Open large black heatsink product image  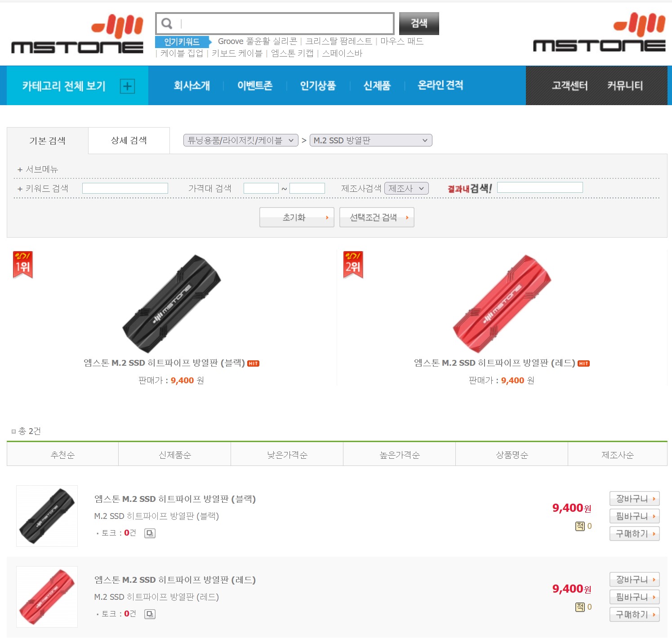(172, 304)
